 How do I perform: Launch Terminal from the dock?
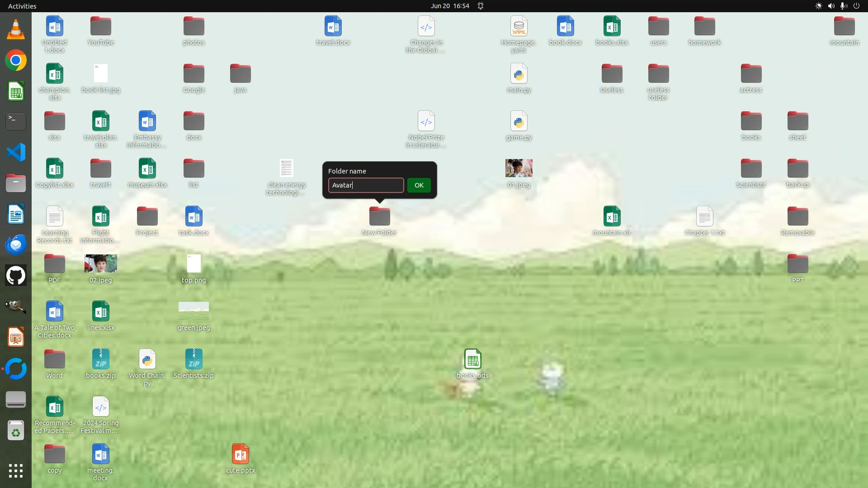[16, 122]
